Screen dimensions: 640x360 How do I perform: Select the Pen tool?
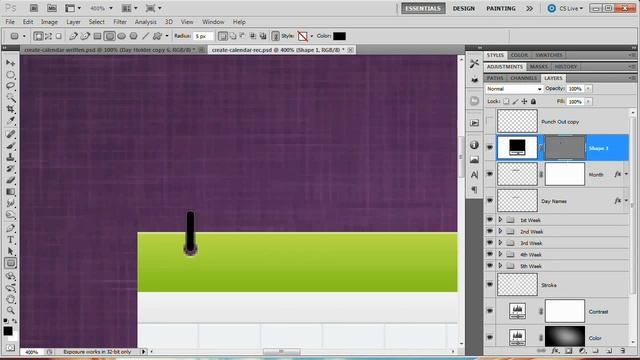pyautogui.click(x=11, y=228)
